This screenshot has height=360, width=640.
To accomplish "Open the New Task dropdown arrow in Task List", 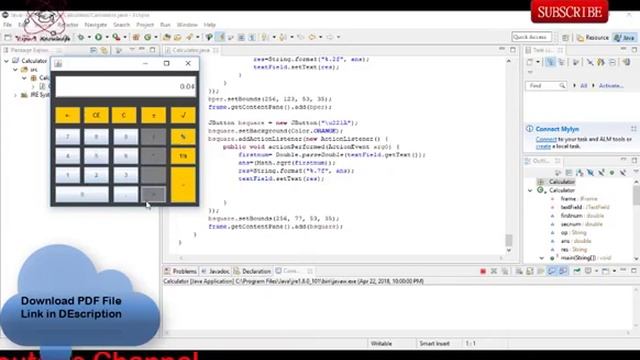I will coord(538,62).
